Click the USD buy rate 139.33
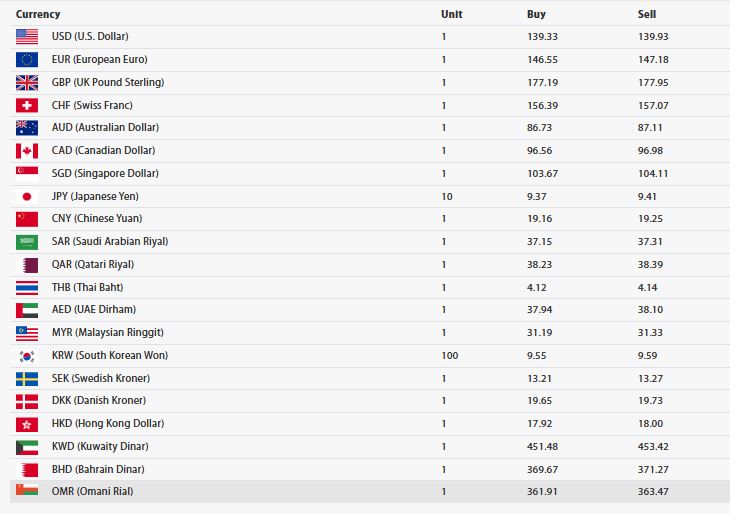730x514 pixels. pos(542,36)
